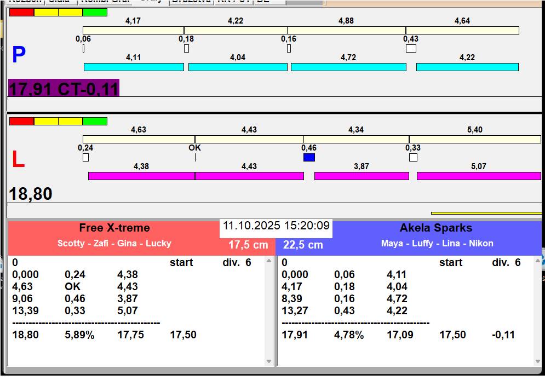Click the Free X-treme team header
The image size is (545, 392).
114,228
